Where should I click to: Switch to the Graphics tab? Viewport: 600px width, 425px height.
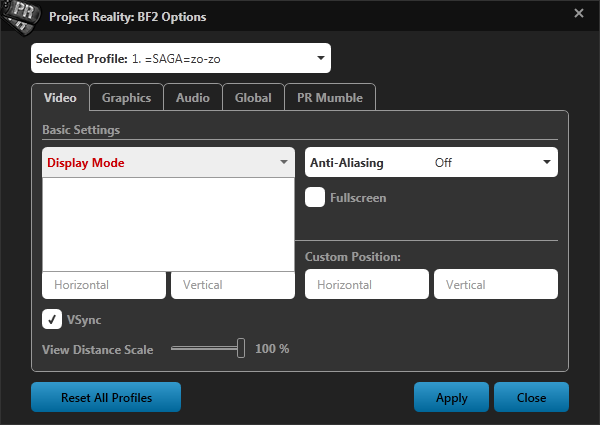tap(126, 98)
